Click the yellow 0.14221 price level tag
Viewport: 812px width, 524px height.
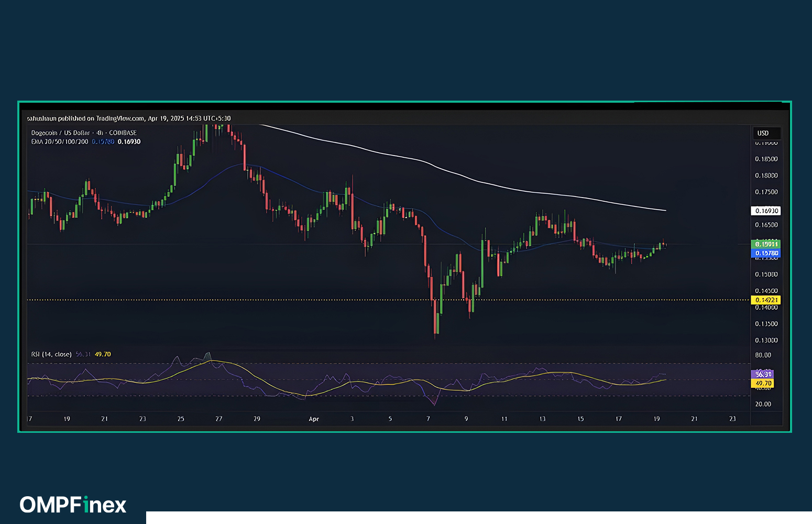coord(765,300)
